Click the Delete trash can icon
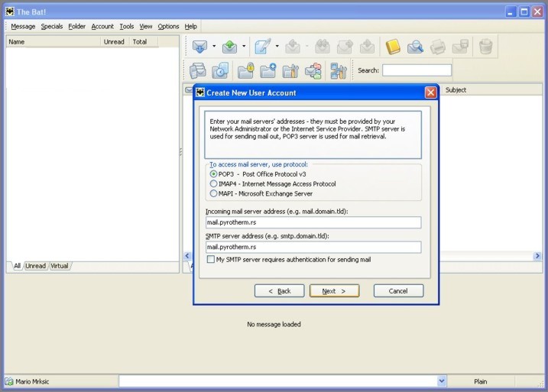 point(486,47)
